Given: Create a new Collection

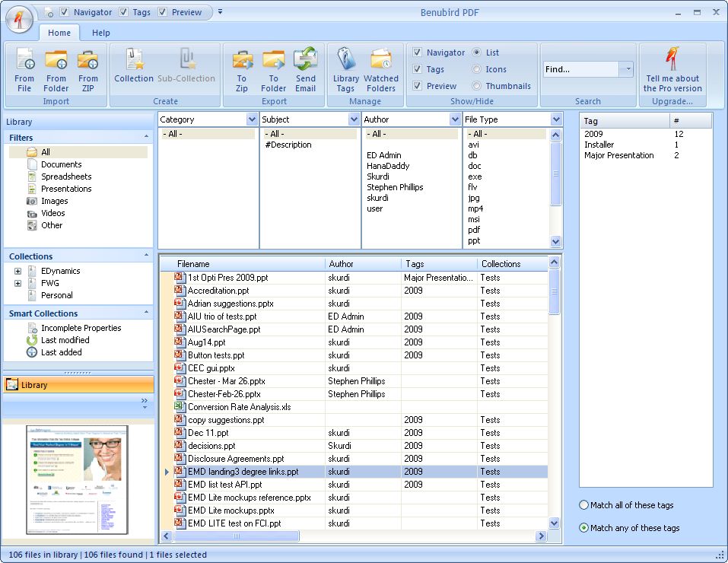Looking at the screenshot, I should [134, 65].
